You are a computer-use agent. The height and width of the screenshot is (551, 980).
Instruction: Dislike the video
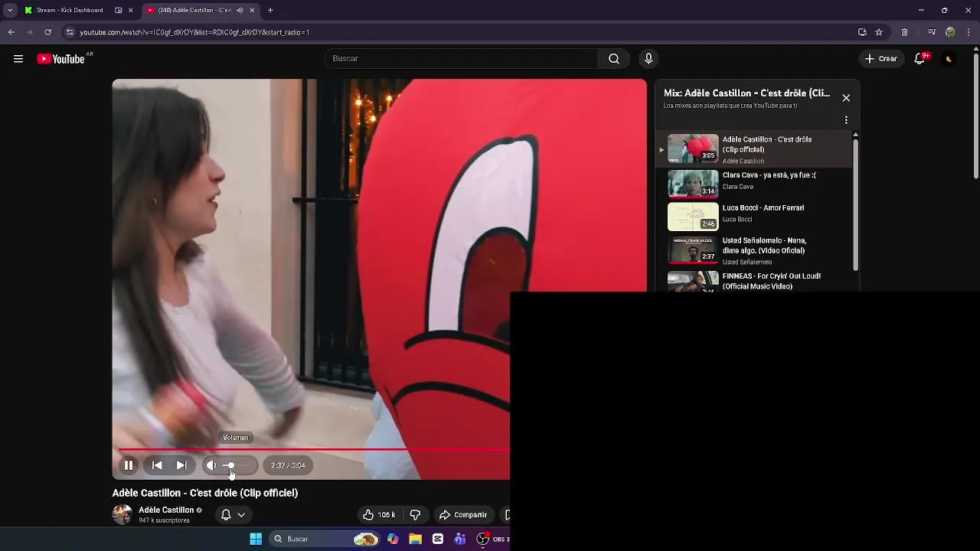pyautogui.click(x=415, y=515)
